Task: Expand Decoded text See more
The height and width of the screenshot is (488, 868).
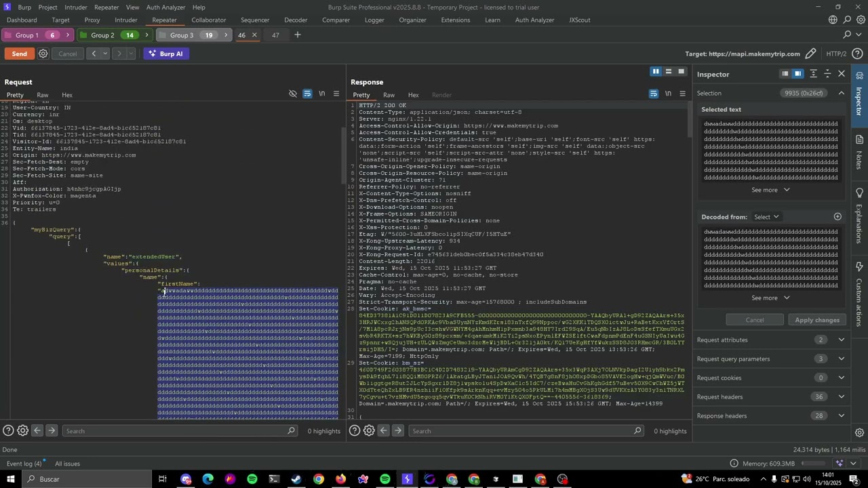Action: coord(770,298)
